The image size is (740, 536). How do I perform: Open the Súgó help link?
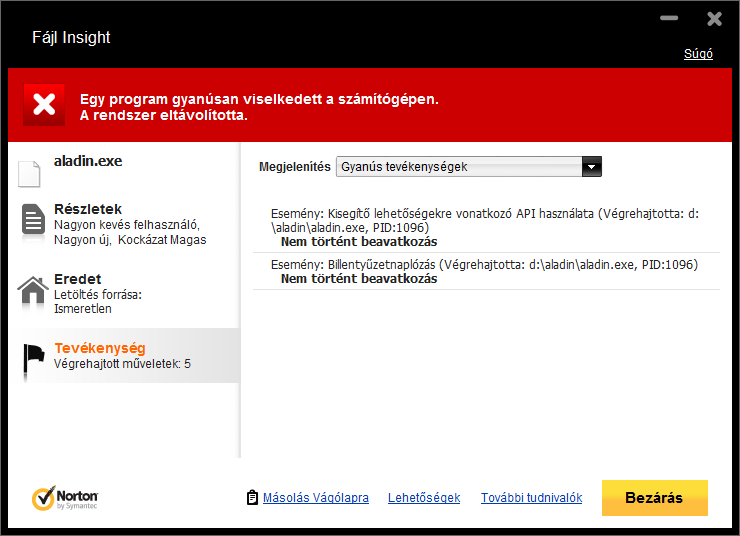698,54
